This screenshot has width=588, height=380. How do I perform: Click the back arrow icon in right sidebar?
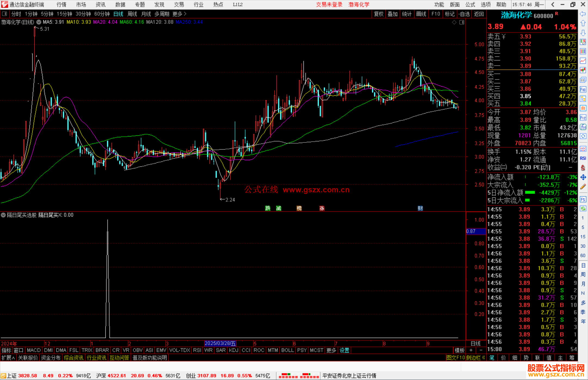[x=583, y=14]
